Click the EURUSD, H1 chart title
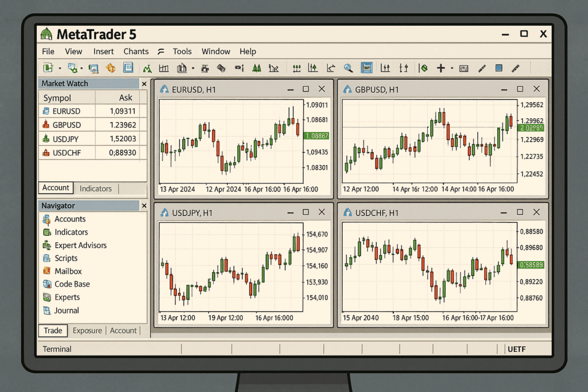588x392 pixels. pyautogui.click(x=194, y=90)
